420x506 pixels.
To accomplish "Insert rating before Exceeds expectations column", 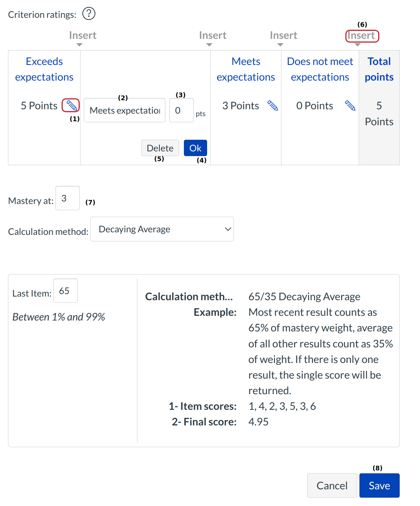I will pyautogui.click(x=82, y=36).
